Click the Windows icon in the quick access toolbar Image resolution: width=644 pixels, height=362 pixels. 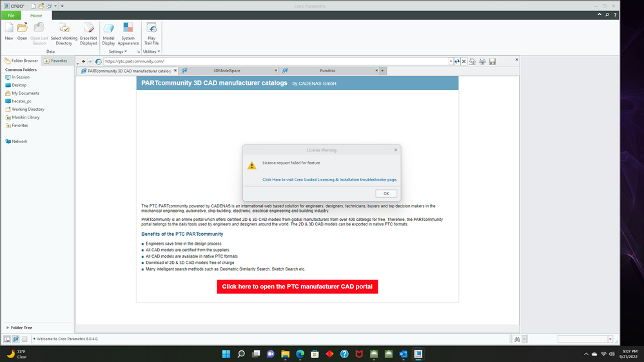coord(49,6)
